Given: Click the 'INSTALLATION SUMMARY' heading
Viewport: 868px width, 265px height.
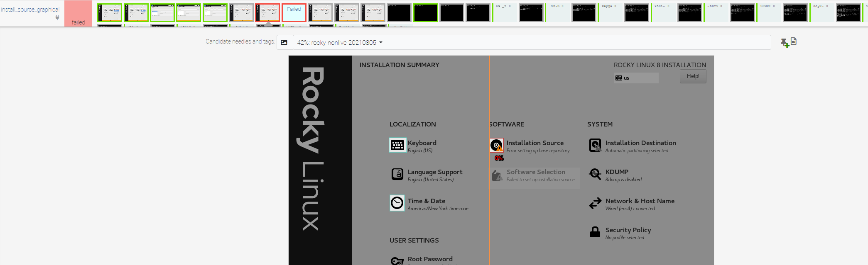Looking at the screenshot, I should [x=400, y=65].
